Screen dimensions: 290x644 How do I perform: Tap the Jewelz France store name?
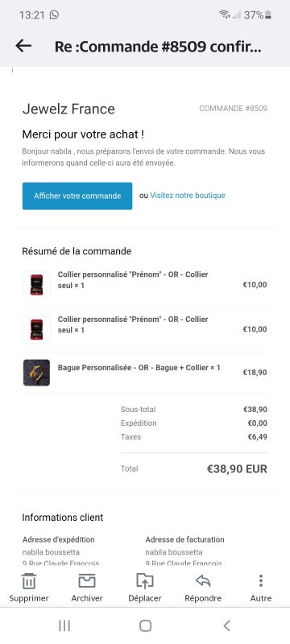tap(68, 109)
